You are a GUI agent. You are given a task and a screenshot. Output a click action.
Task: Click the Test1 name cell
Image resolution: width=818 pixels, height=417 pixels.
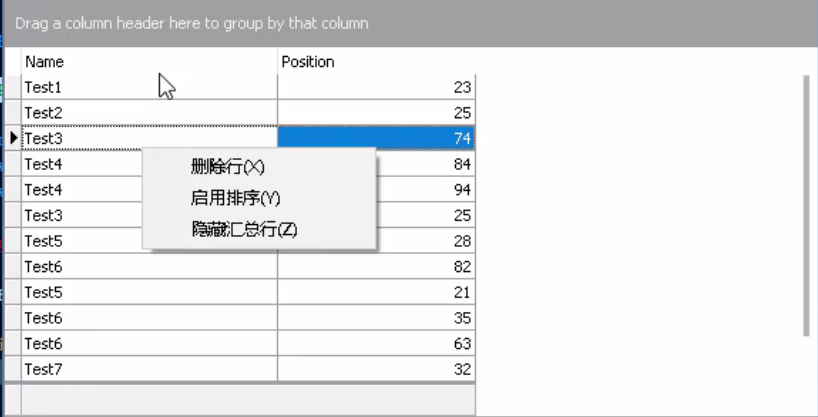click(149, 87)
